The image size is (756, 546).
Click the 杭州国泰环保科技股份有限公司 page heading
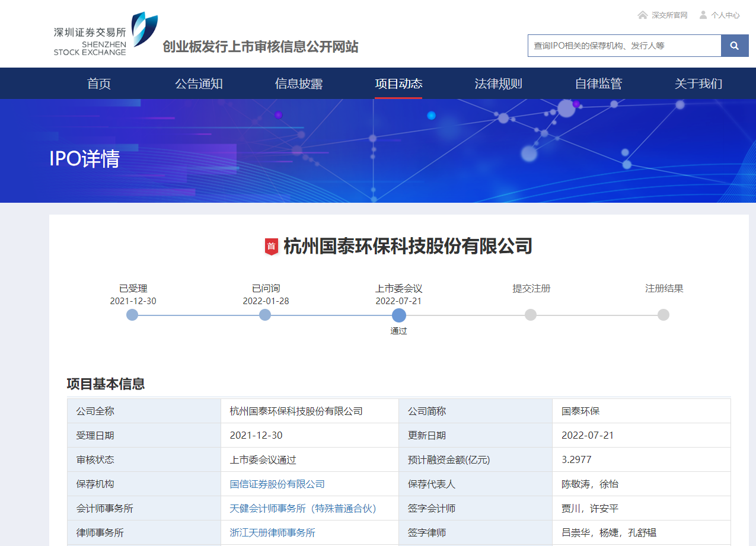[x=408, y=246]
